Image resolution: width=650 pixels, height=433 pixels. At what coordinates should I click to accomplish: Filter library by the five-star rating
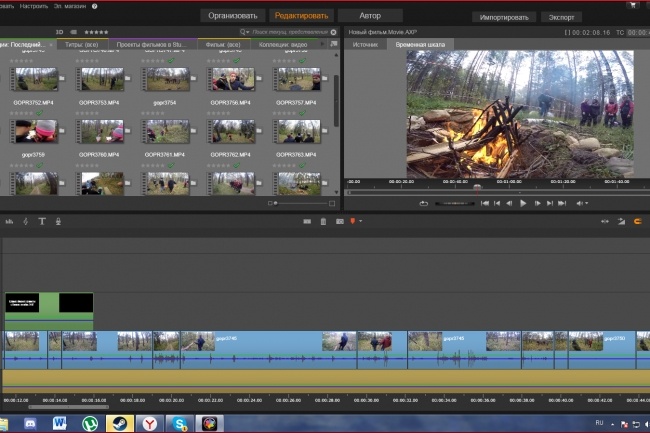coord(96,32)
